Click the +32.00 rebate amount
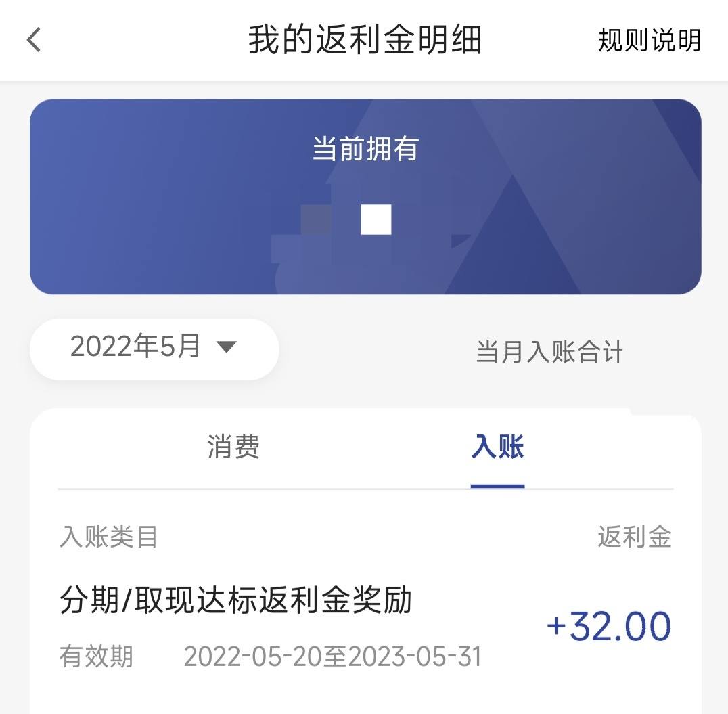 coord(609,626)
